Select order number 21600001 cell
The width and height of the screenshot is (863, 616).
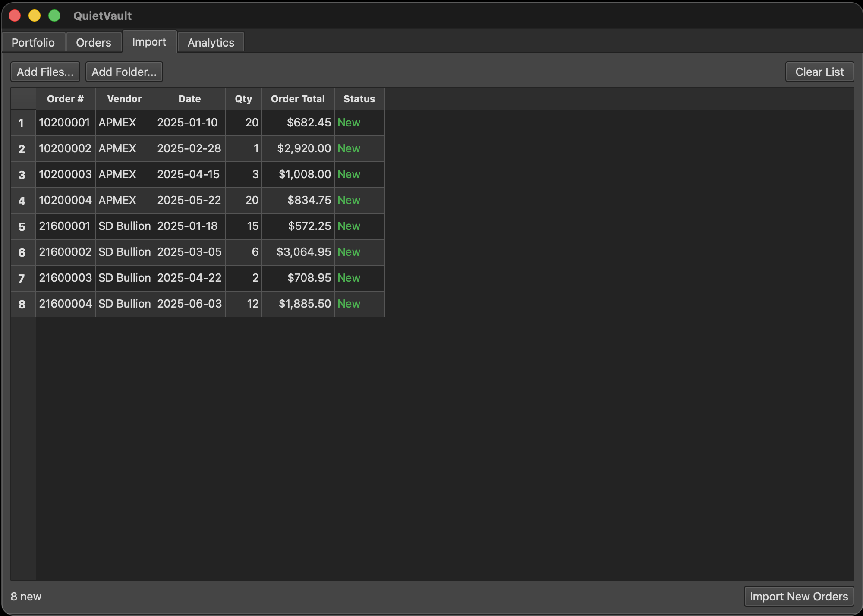point(66,226)
